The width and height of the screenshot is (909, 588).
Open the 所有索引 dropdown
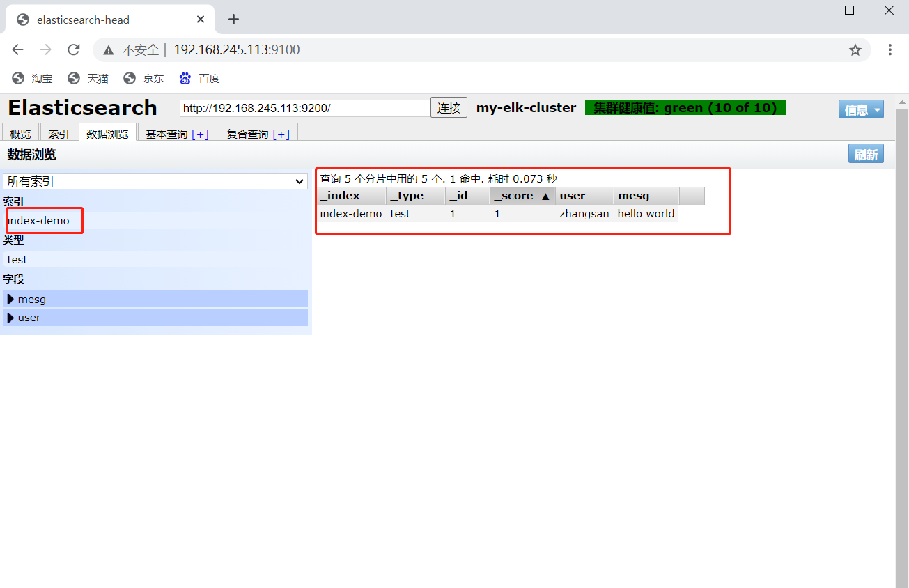(x=155, y=181)
